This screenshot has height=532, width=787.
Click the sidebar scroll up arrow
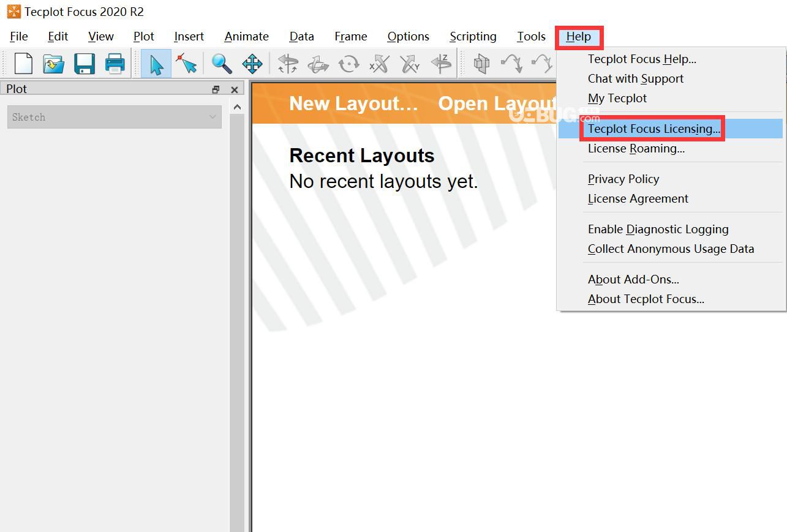(237, 107)
